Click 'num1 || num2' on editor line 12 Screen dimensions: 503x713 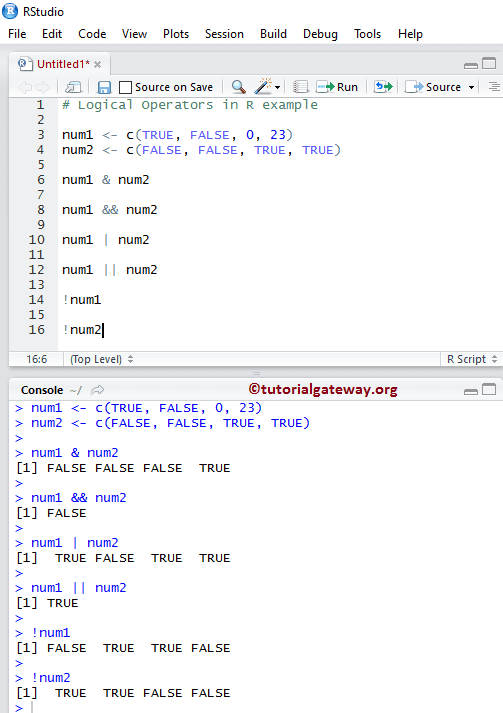(110, 270)
